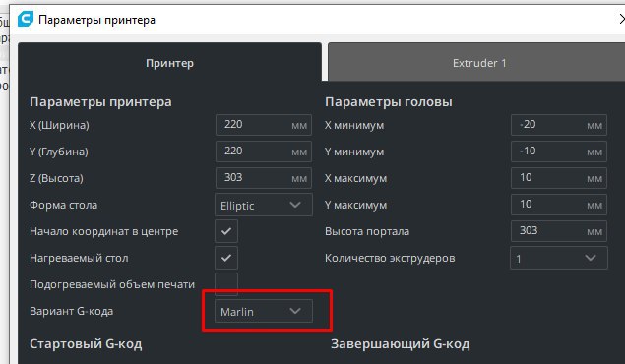The image size is (625, 364).
Task: Click the Количество экструдеров label
Action: 390,258
